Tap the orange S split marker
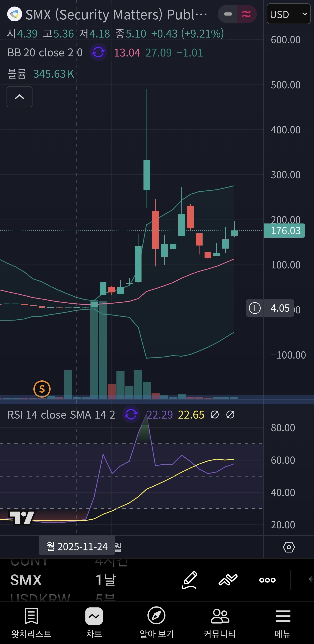 click(42, 389)
